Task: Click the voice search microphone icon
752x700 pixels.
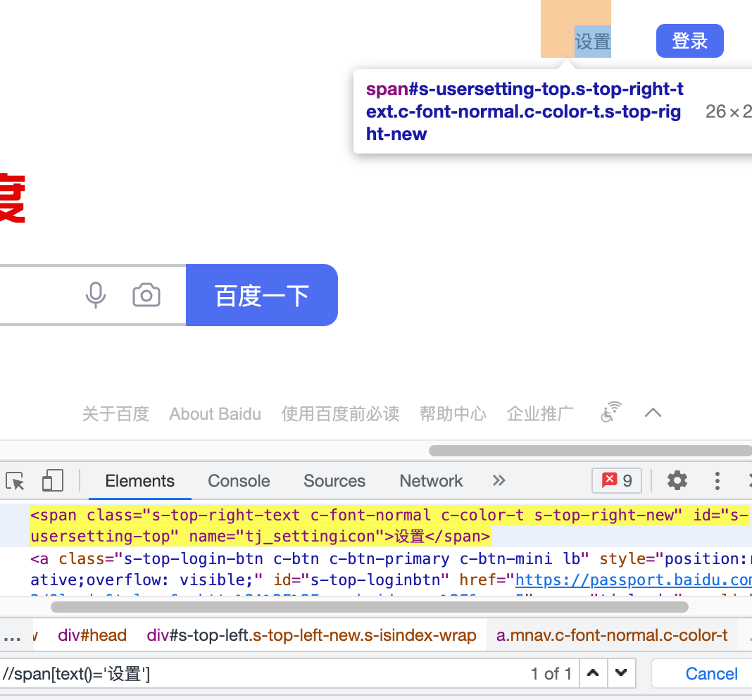Action: [96, 295]
